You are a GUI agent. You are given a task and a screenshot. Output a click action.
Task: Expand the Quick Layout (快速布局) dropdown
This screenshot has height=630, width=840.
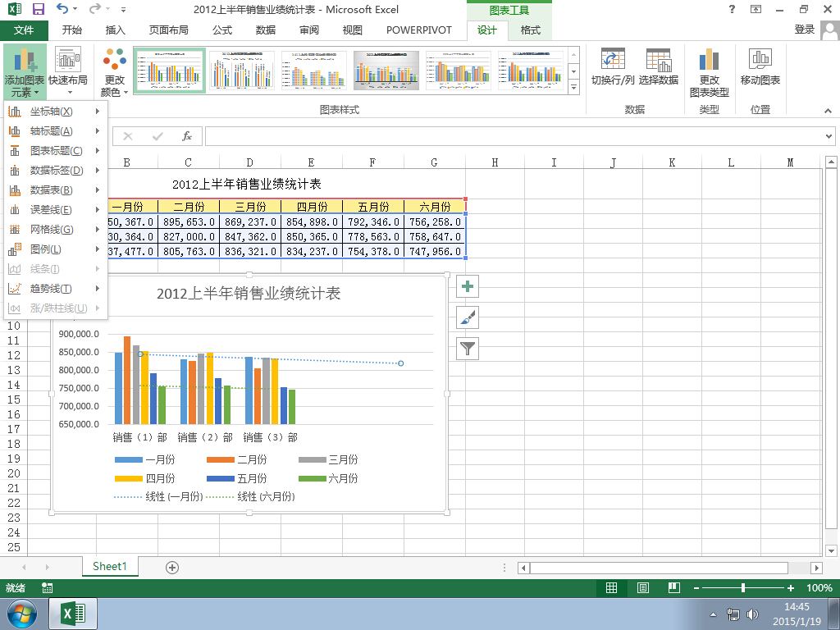[x=68, y=72]
